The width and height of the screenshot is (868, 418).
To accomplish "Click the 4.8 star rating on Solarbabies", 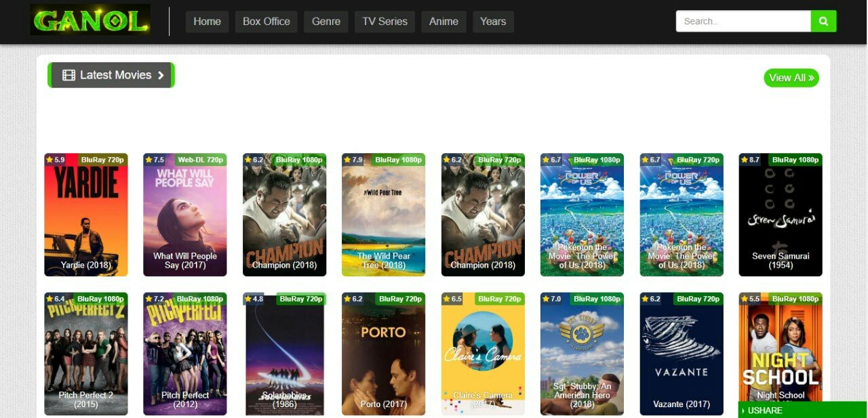I will (x=254, y=299).
